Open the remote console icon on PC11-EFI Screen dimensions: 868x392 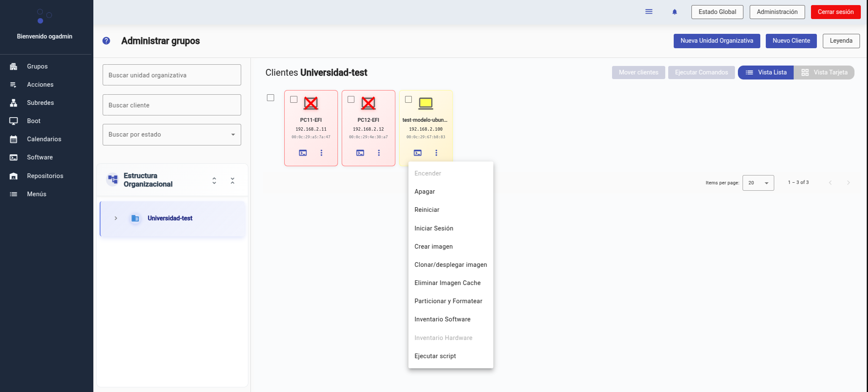[x=303, y=153]
